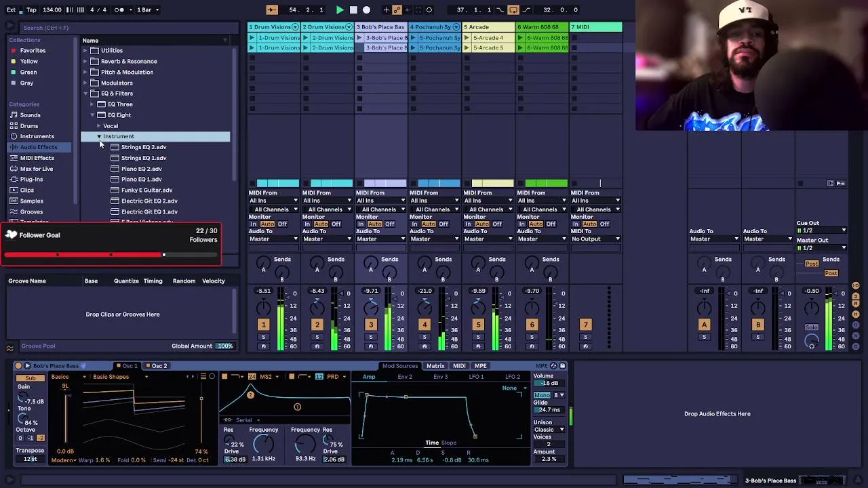The image size is (868, 488).
Task: Toggle the Sub oscillator button
Action: [30, 378]
